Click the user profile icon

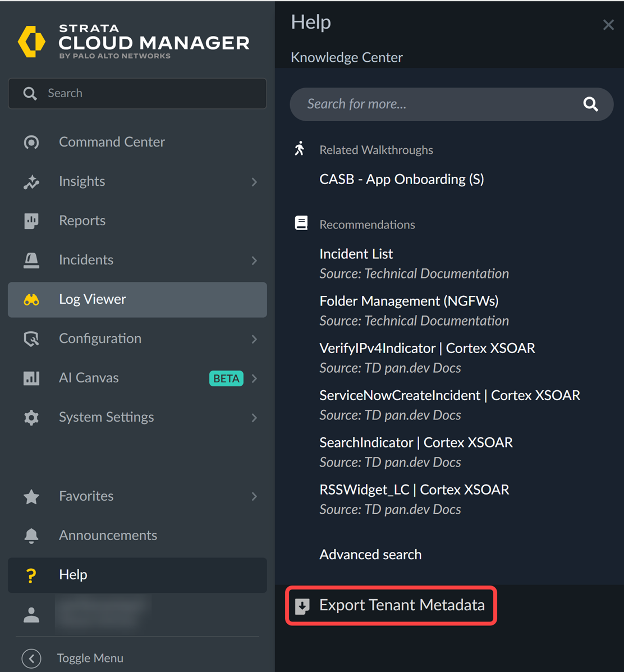[31, 615]
